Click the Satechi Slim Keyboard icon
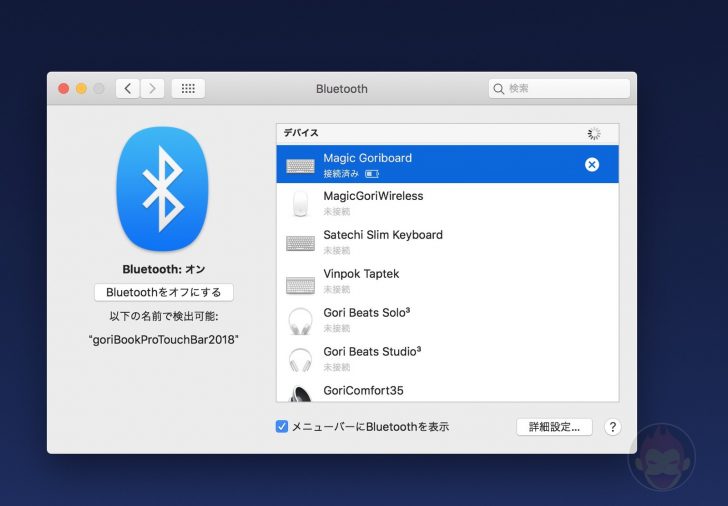This screenshot has height=506, width=728. click(300, 243)
